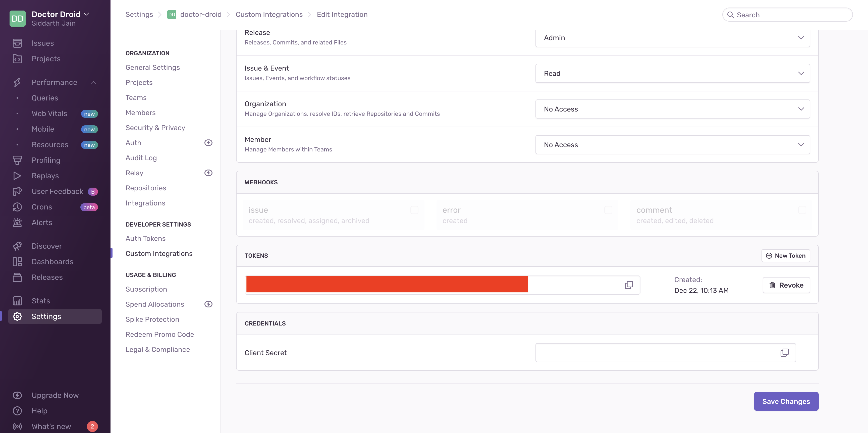
Task: Open the Stats chart icon
Action: (x=17, y=301)
